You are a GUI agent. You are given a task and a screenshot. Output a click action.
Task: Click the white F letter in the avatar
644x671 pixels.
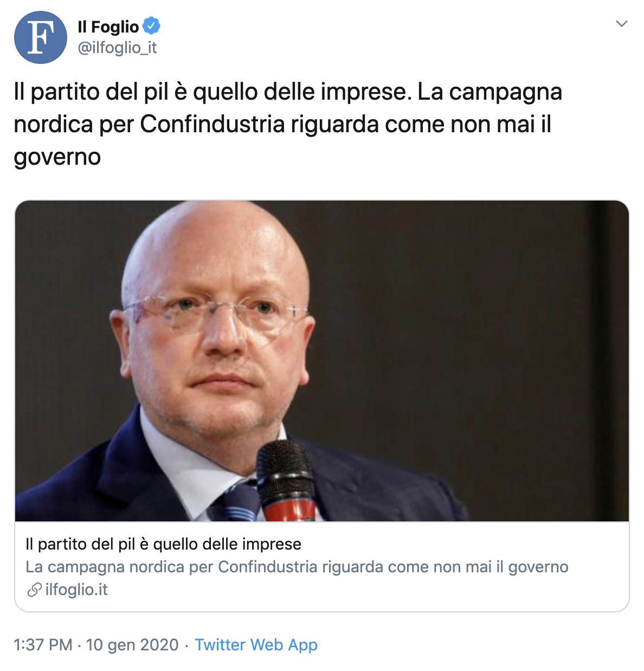pos(41,37)
